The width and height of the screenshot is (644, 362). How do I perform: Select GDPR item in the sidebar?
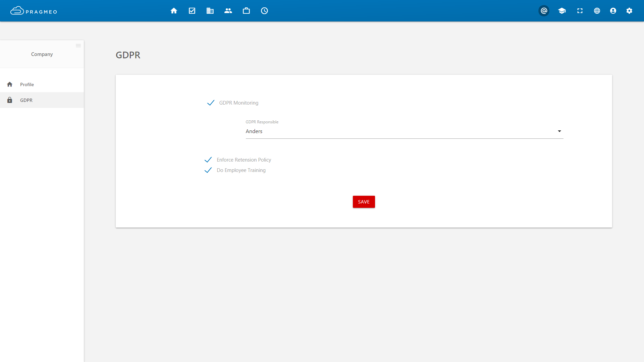click(26, 100)
